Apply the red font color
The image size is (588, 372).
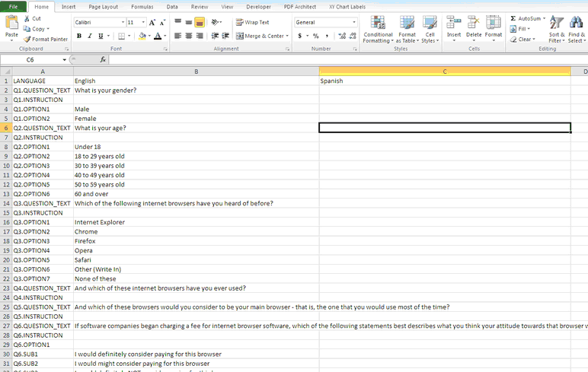(x=158, y=36)
